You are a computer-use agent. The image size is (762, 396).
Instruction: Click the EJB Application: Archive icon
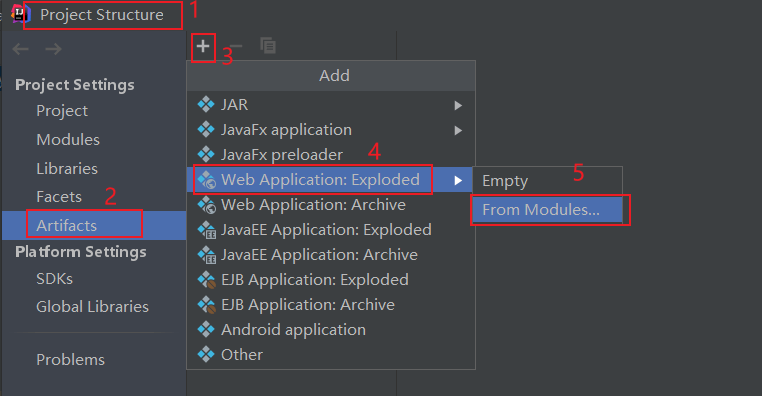click(207, 305)
